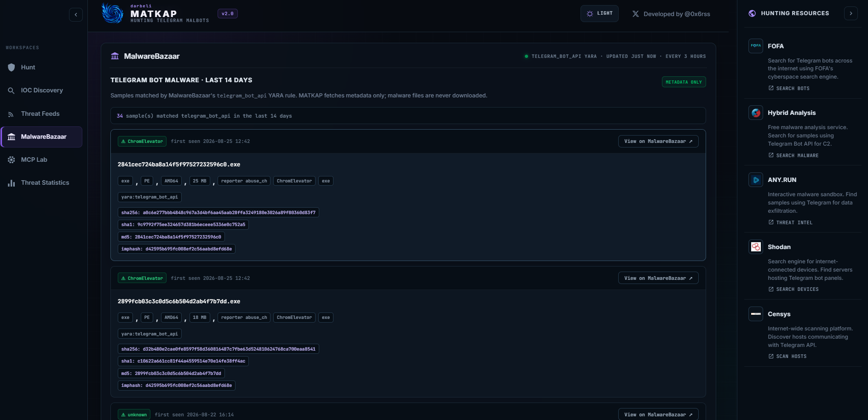Click the 25 MB size tag
The width and height of the screenshot is (868, 420).
tap(200, 181)
